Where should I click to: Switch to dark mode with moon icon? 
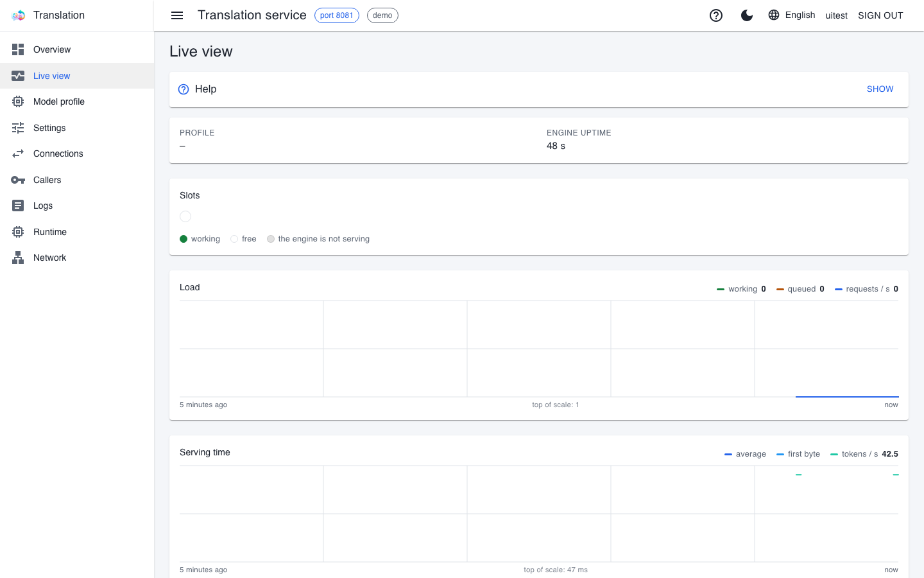747,15
